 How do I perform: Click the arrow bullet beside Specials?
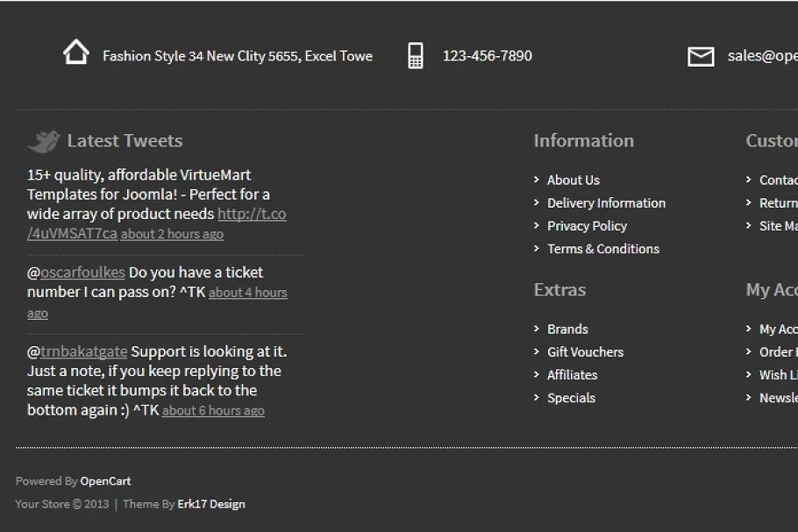(x=537, y=397)
